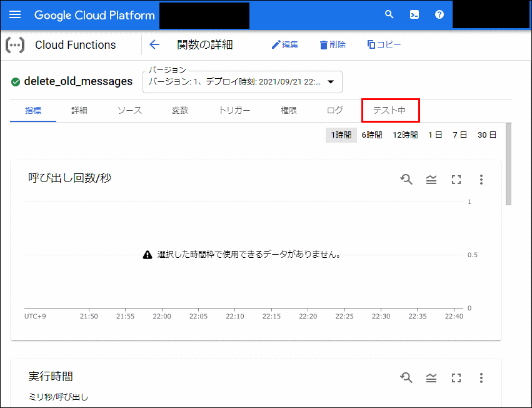Switch to the 権限 tab
Image resolution: width=532 pixels, height=408 pixels.
[289, 110]
